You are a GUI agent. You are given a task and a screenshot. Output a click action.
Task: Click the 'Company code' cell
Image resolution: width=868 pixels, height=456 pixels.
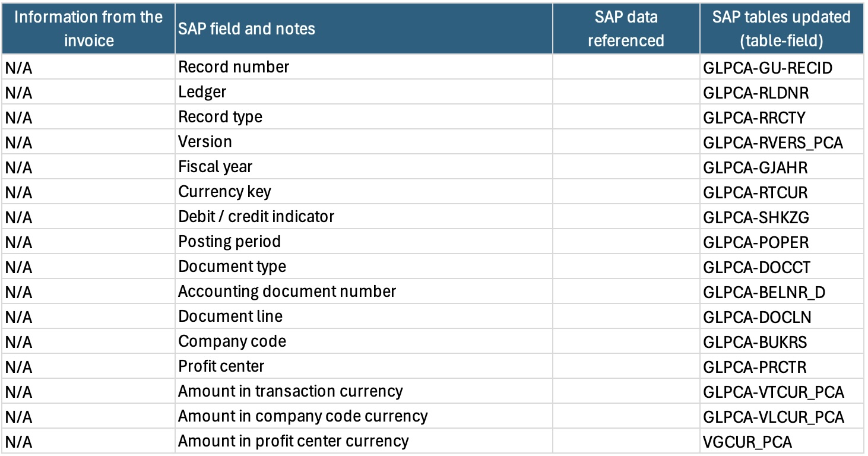(x=364, y=341)
